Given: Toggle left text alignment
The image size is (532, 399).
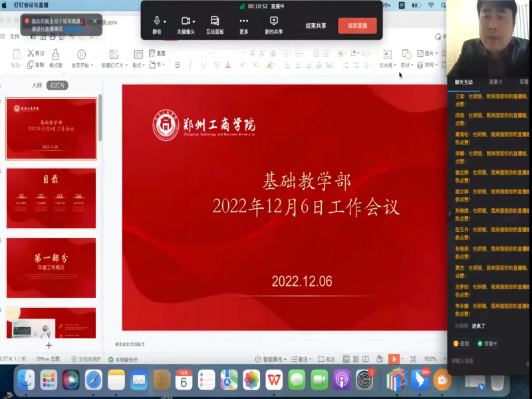Looking at the screenshot, I should pyautogui.click(x=287, y=65).
